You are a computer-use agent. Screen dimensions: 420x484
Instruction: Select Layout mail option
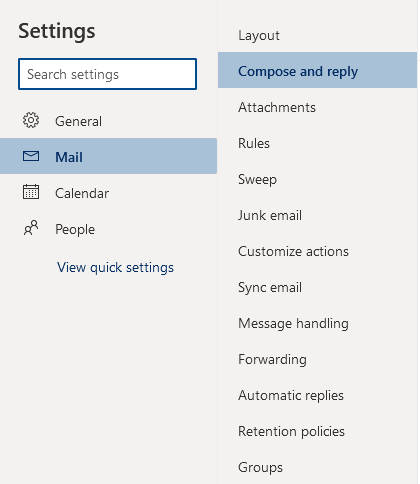317,35
